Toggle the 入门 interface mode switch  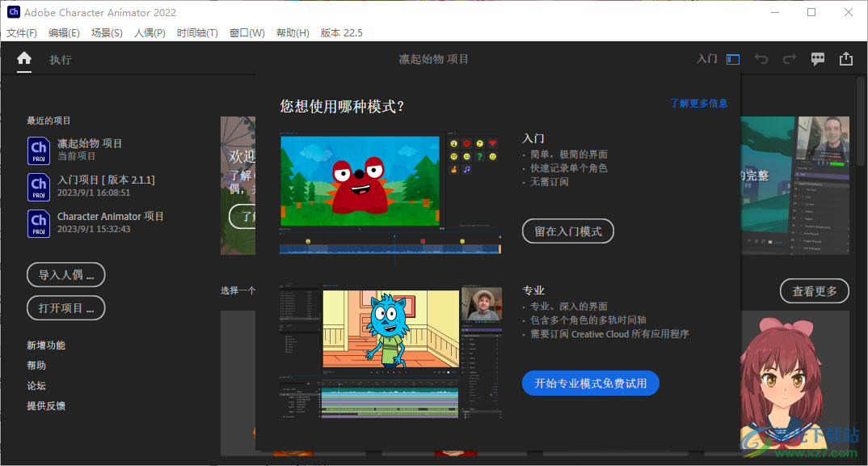click(732, 58)
